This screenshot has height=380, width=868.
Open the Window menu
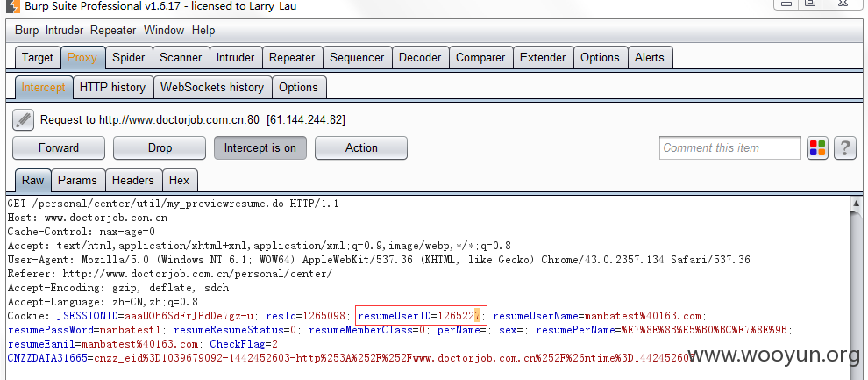[x=164, y=31]
